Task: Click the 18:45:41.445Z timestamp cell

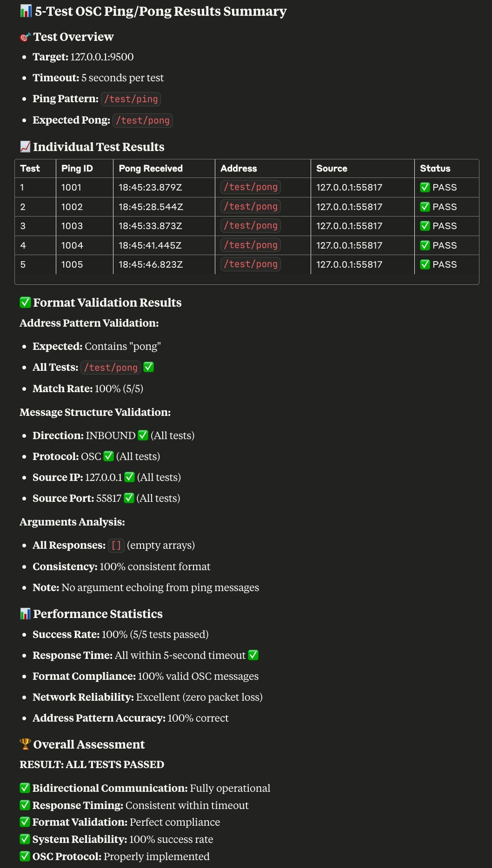Action: pyautogui.click(x=150, y=245)
